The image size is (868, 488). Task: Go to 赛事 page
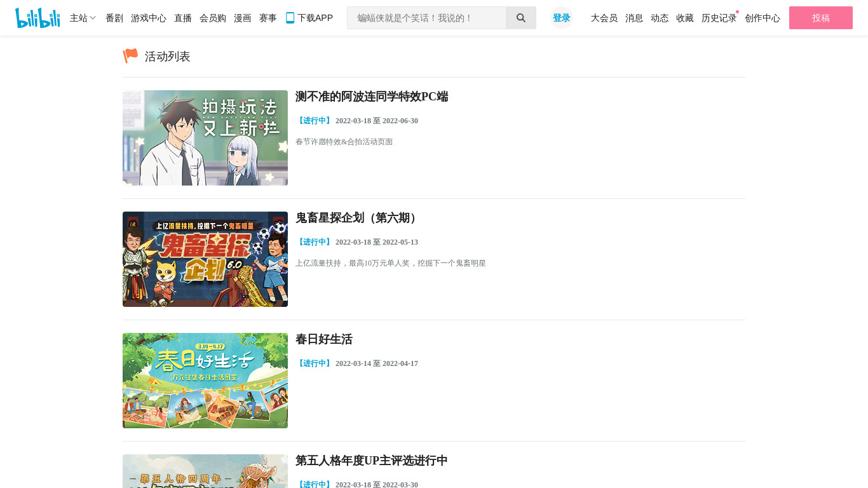point(268,18)
